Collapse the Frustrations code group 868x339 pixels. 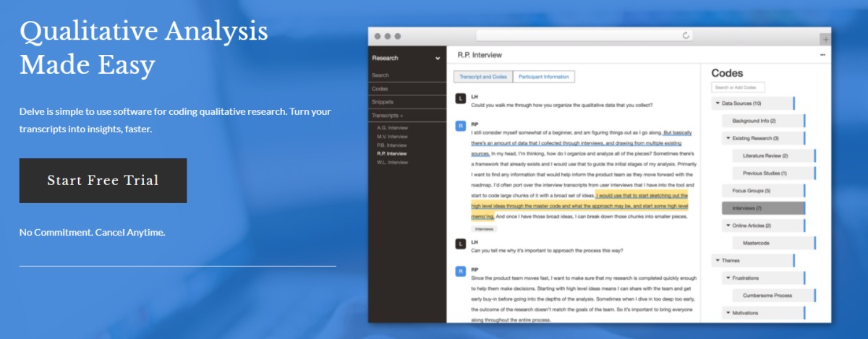point(728,278)
